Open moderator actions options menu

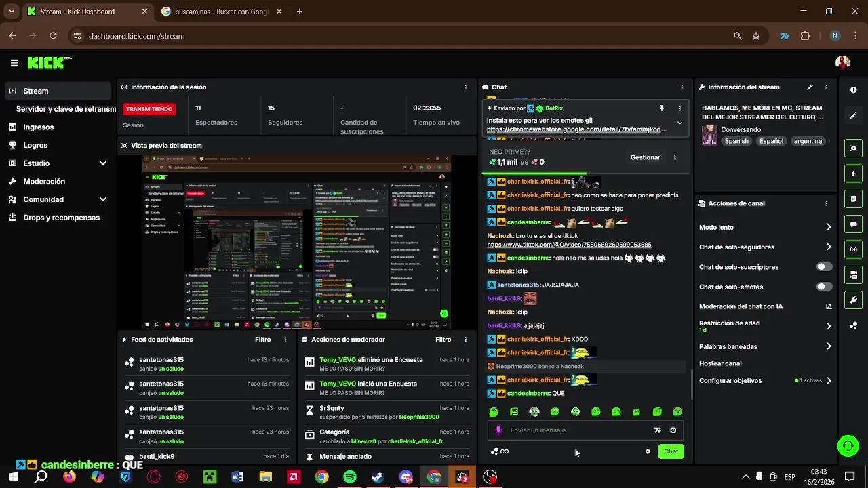pos(465,340)
